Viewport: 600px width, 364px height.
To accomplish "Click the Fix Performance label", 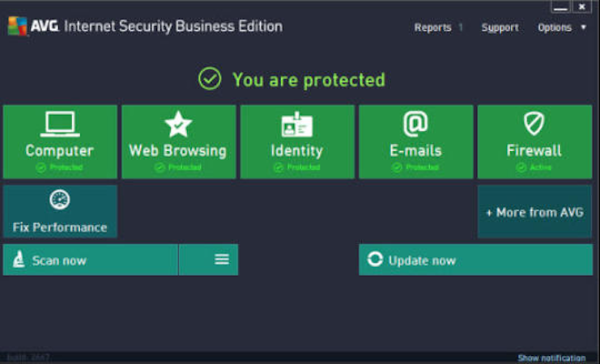I will pos(60,227).
